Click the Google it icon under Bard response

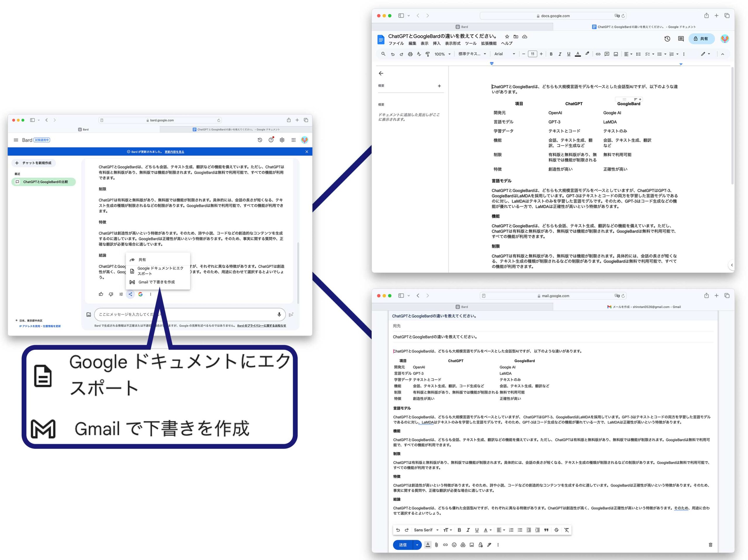coord(140,294)
